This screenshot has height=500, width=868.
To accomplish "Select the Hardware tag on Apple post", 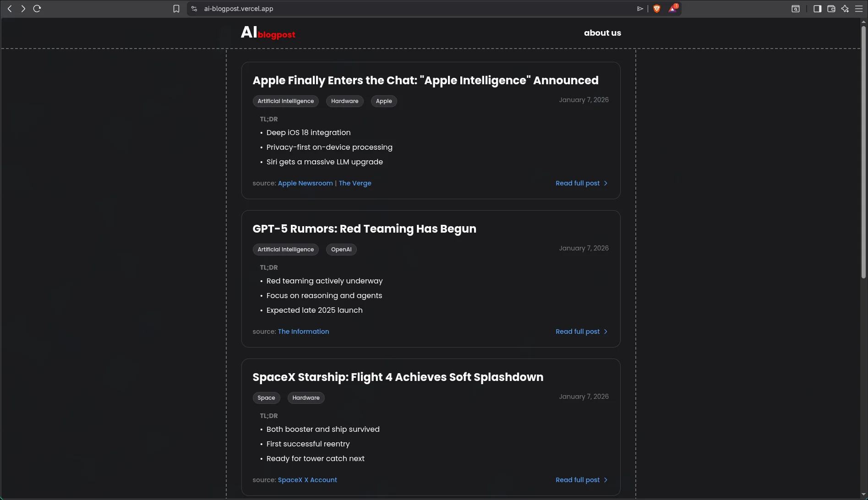I will click(x=344, y=101).
